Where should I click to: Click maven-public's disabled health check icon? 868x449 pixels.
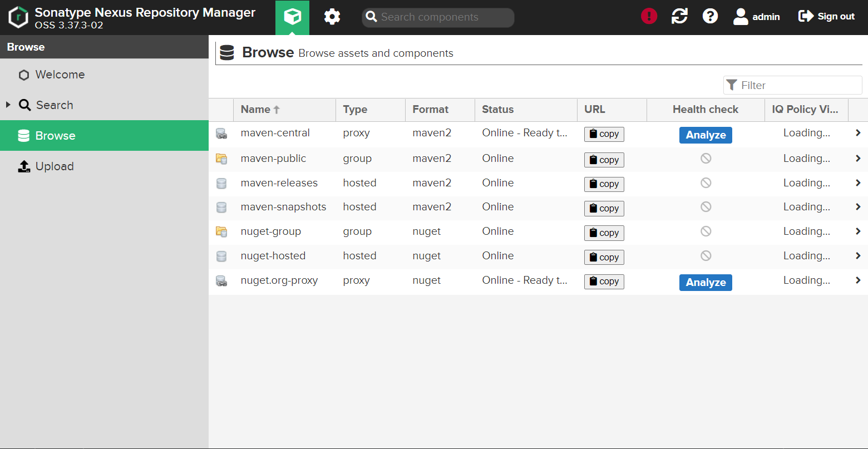706,159
